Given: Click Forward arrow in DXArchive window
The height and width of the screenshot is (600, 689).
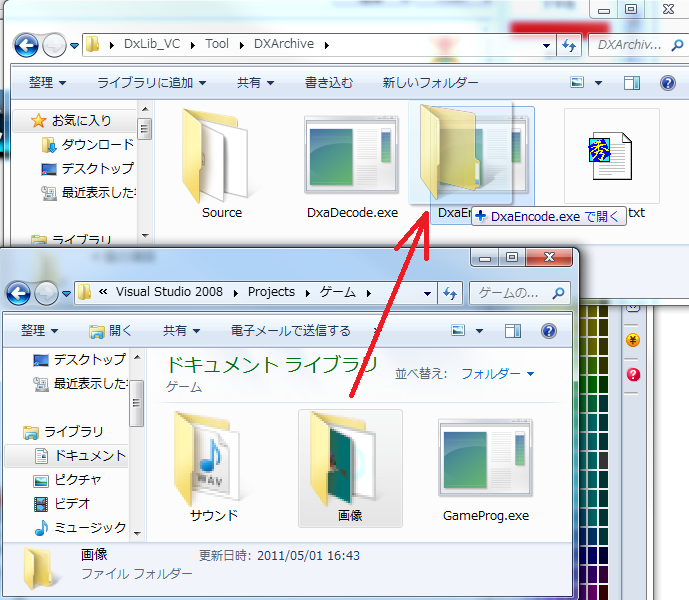Looking at the screenshot, I should point(54,45).
